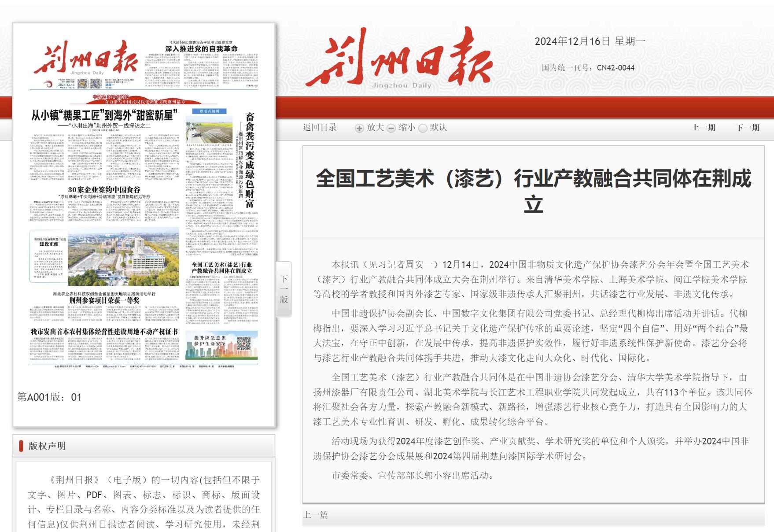Click 放大 to enlarge the article text

[x=376, y=128]
